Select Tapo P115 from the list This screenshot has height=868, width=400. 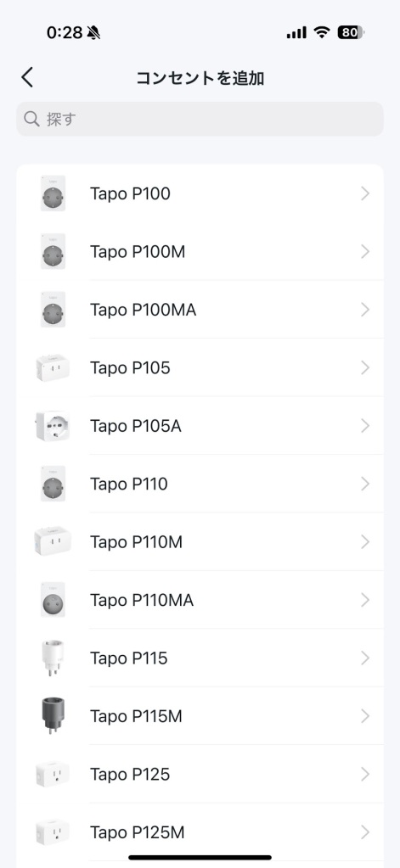point(200,658)
